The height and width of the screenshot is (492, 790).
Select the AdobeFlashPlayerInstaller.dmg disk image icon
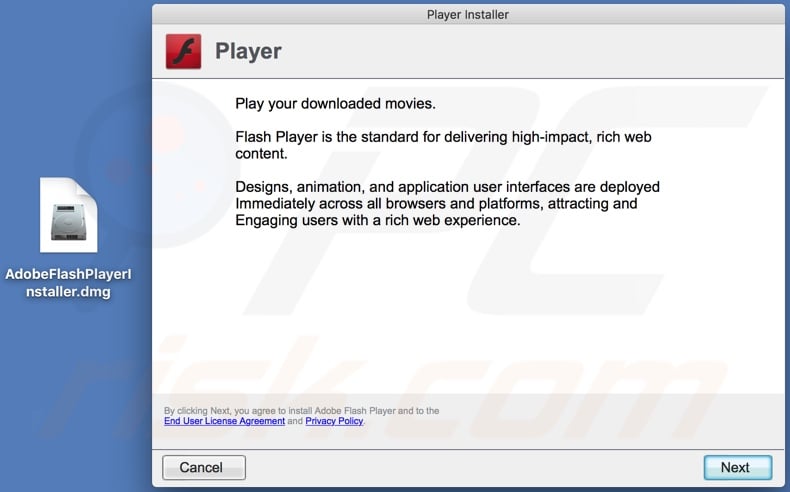click(x=69, y=215)
